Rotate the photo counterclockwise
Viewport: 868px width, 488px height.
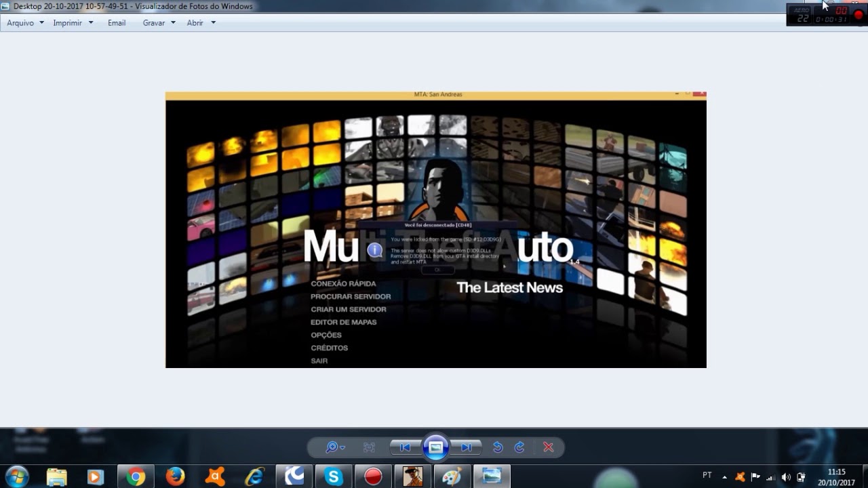click(x=498, y=447)
